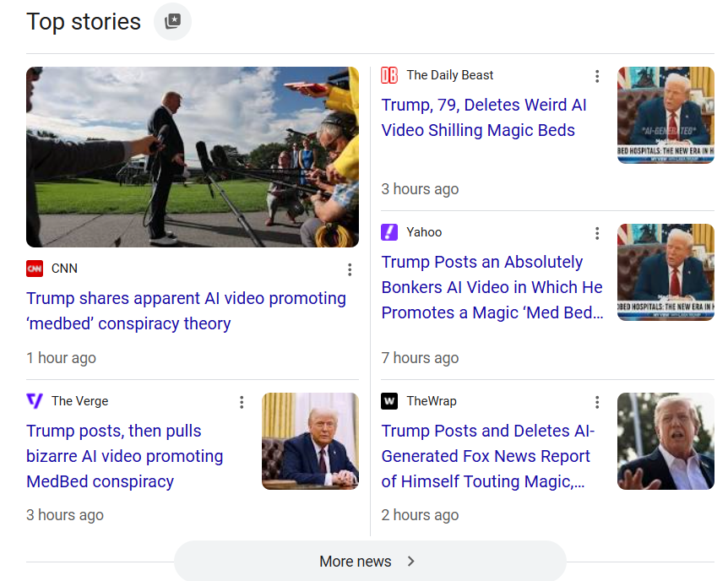The width and height of the screenshot is (728, 581).
Task: Click the Yahoo source name
Action: 424,232
